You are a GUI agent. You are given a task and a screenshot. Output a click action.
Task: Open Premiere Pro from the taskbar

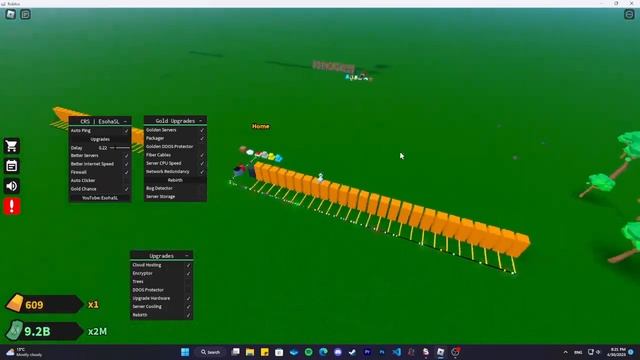click(x=367, y=352)
